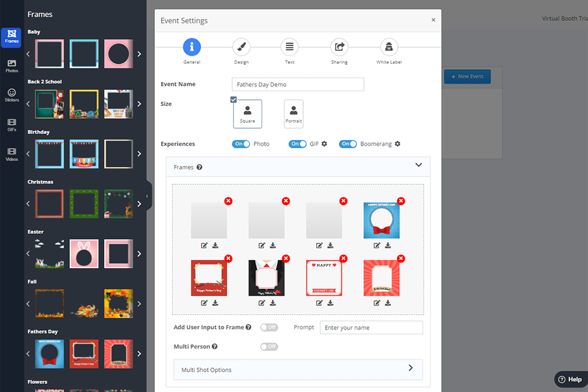Open the Videos sidebar section
588x392 pixels.
point(12,154)
